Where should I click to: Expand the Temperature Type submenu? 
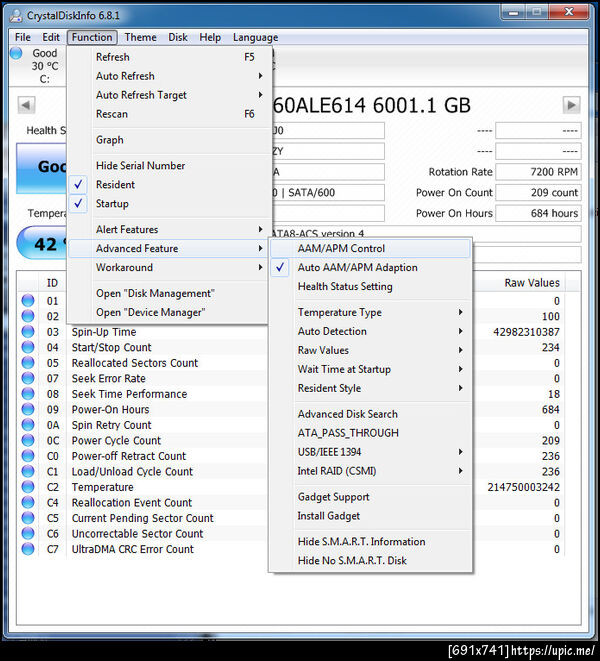pyautogui.click(x=370, y=312)
